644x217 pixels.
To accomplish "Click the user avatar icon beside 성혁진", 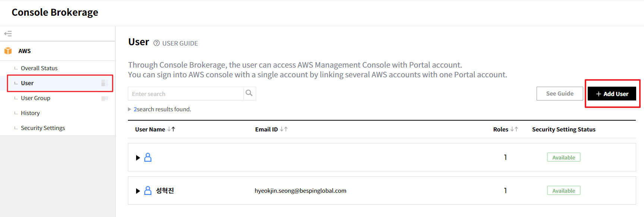I will pyautogui.click(x=148, y=191).
